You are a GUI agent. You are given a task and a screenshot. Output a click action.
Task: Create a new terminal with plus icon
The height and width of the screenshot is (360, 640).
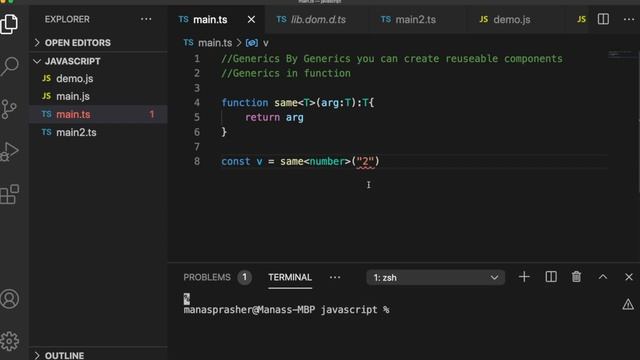click(x=524, y=277)
